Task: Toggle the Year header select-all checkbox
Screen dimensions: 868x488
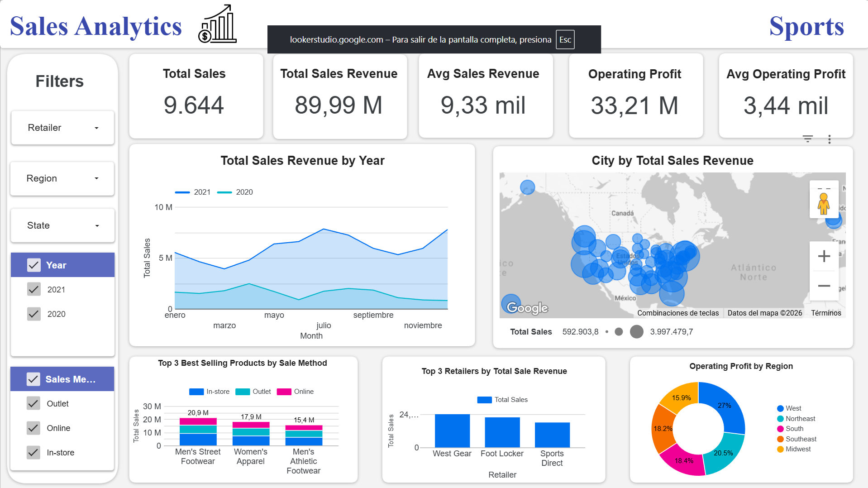Action: pyautogui.click(x=34, y=265)
